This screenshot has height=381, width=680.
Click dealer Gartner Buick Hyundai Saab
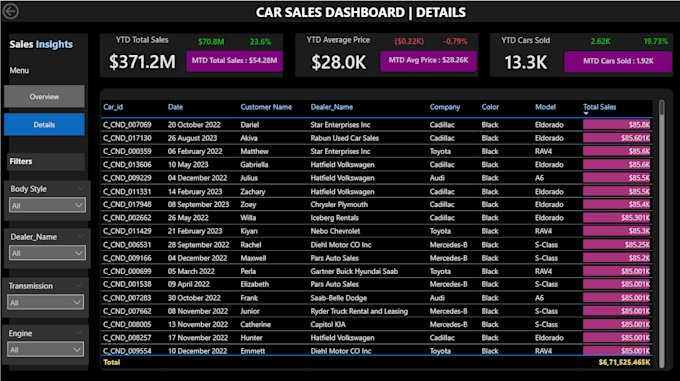click(354, 271)
